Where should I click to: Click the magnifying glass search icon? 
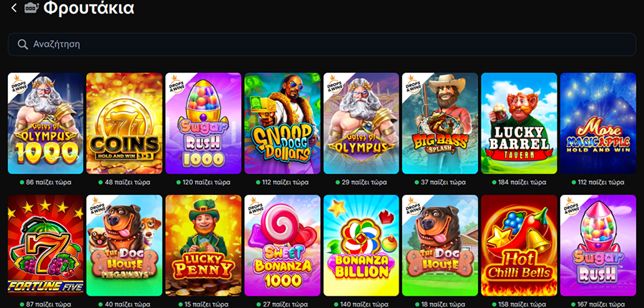23,44
